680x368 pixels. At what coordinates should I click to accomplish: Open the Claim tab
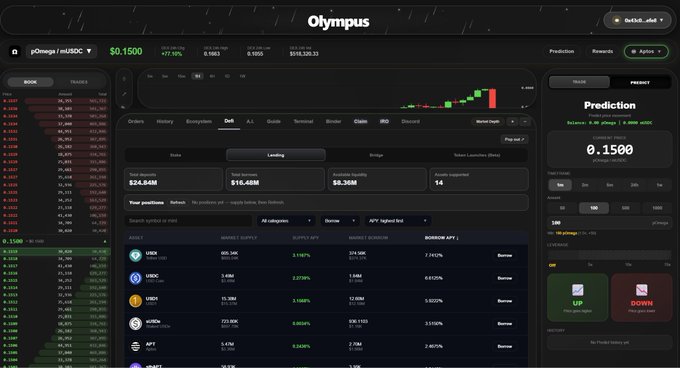[360, 122]
